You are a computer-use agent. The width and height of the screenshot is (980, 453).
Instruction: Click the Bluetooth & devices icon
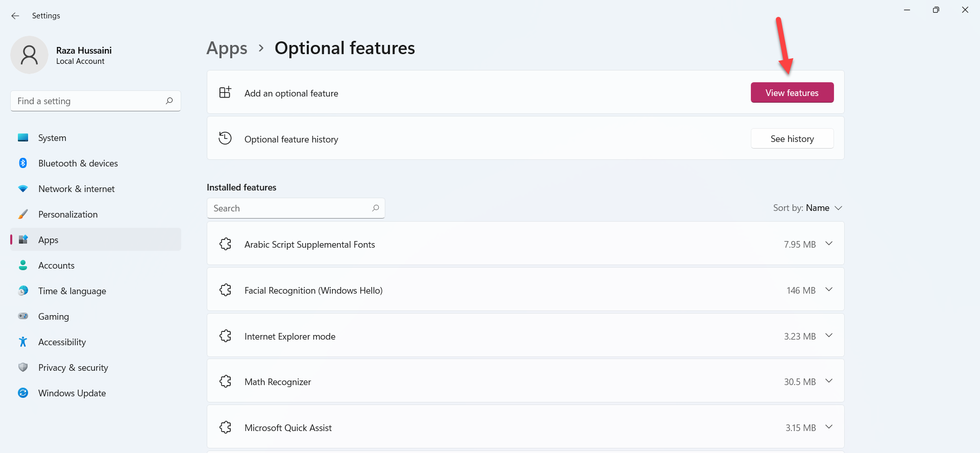[x=23, y=163]
